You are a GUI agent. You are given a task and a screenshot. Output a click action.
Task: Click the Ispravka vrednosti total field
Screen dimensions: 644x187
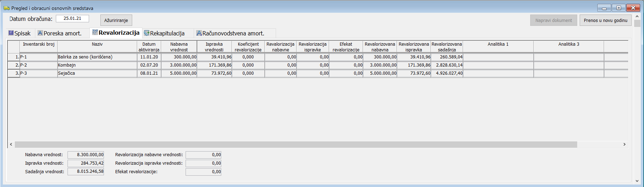pos(86,163)
